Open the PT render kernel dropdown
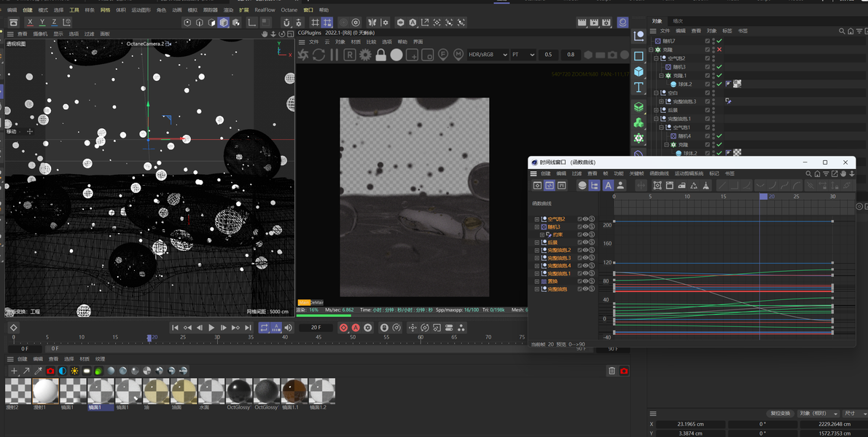 pos(523,55)
